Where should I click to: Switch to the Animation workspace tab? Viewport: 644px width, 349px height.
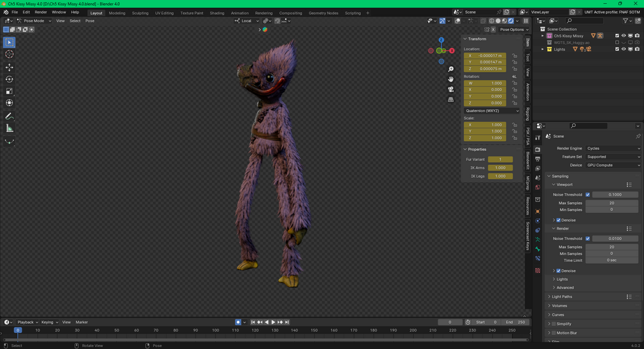click(240, 13)
